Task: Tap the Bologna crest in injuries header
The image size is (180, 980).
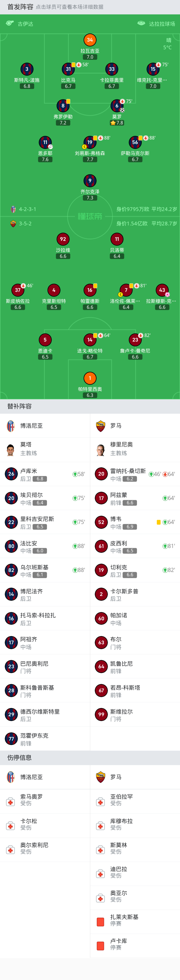Action: coord(11,777)
